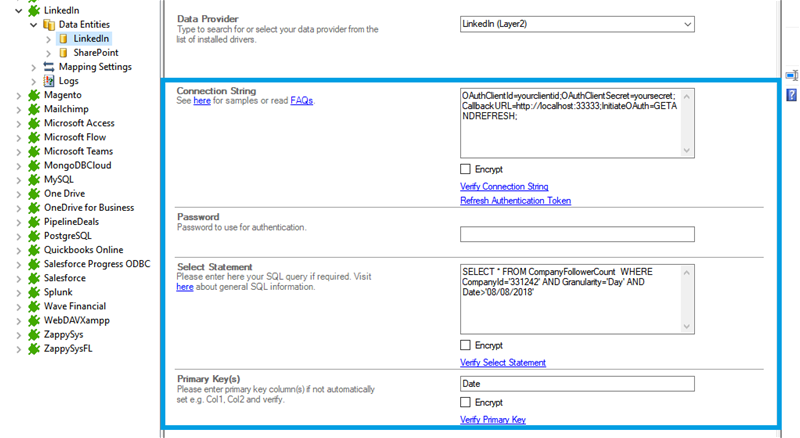Enable Encrypt for the Primary Key(s)

pos(465,402)
